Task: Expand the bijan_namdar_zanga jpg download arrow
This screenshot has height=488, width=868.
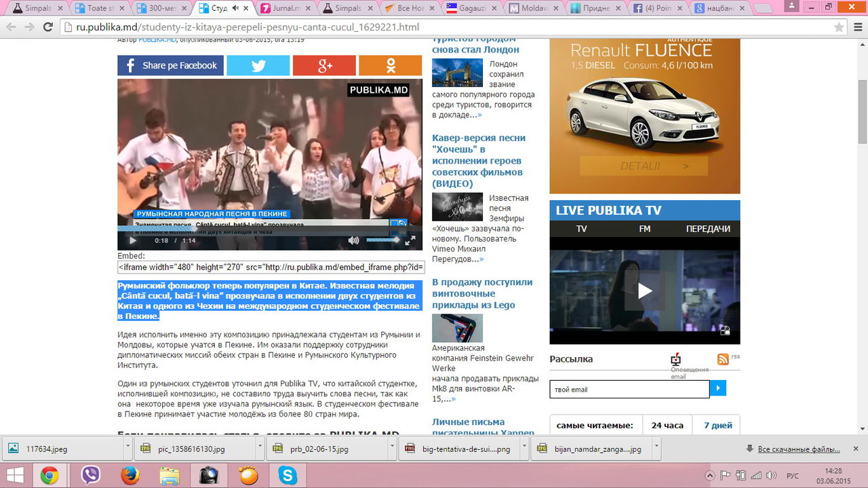Action: (656, 449)
